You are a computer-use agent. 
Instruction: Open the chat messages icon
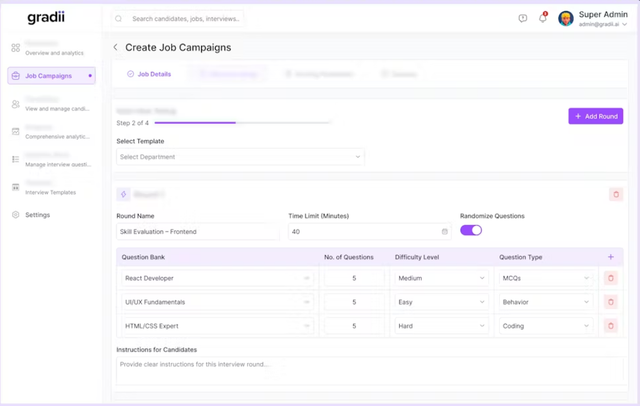click(x=523, y=18)
